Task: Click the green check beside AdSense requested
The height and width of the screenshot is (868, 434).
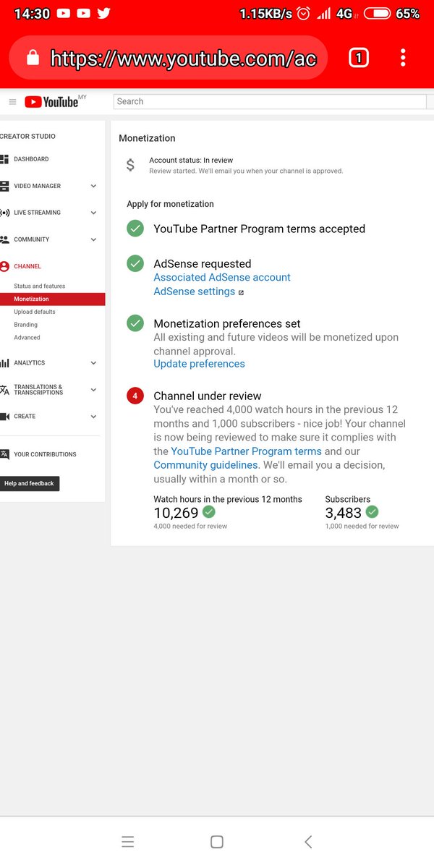Action: [x=135, y=264]
